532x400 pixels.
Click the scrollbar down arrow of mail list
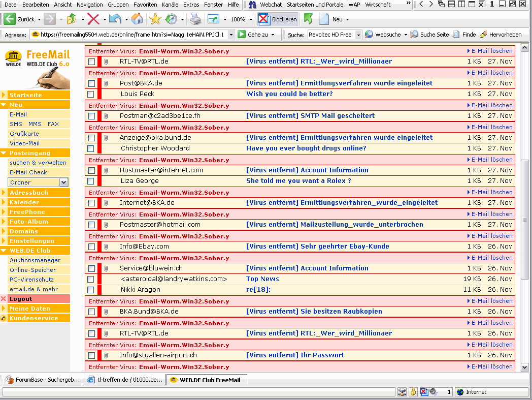524,367
